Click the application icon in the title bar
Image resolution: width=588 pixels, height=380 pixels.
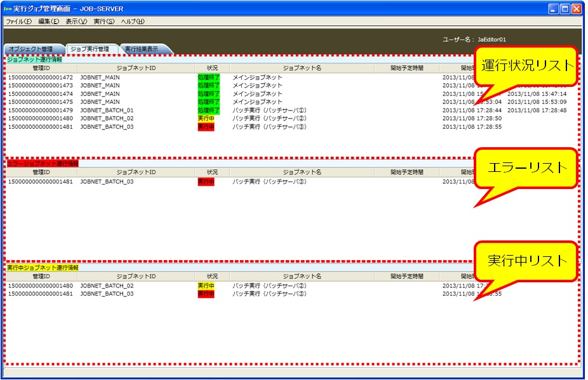(8, 9)
